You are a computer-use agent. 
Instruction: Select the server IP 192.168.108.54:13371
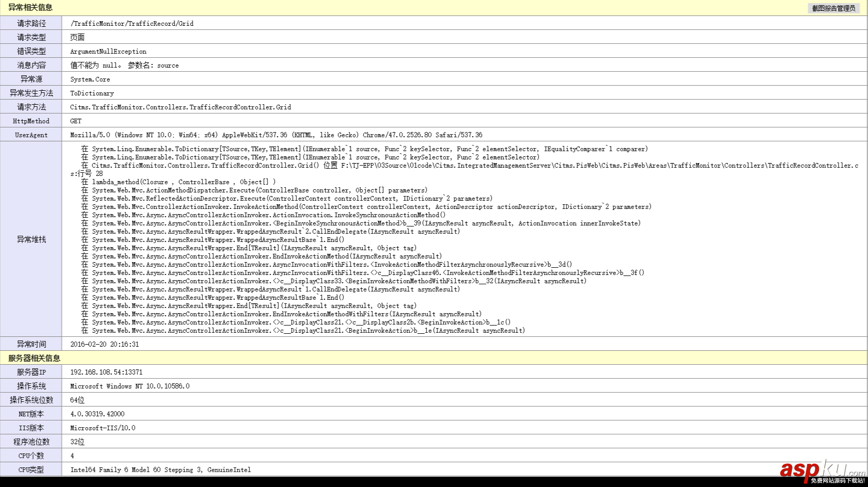click(x=106, y=372)
